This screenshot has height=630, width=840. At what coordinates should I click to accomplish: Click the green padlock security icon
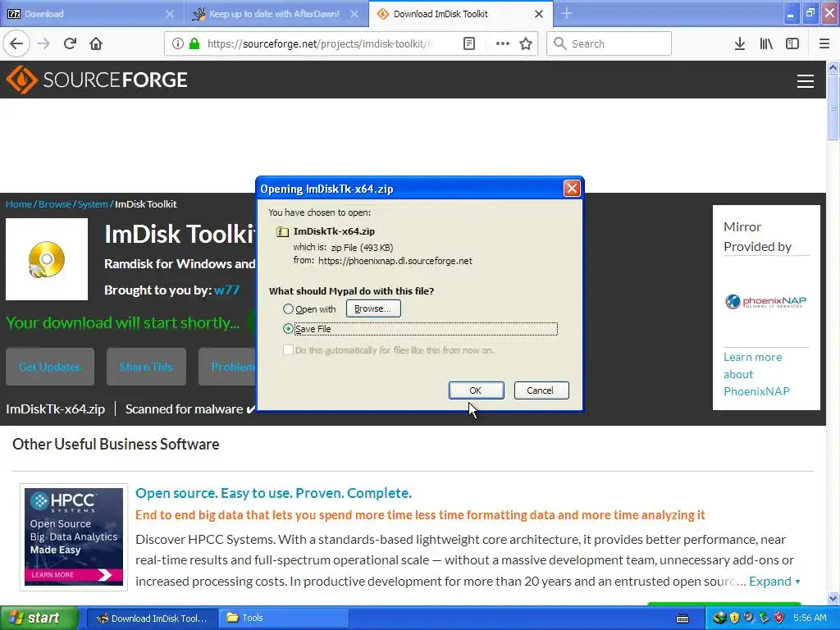click(x=194, y=43)
